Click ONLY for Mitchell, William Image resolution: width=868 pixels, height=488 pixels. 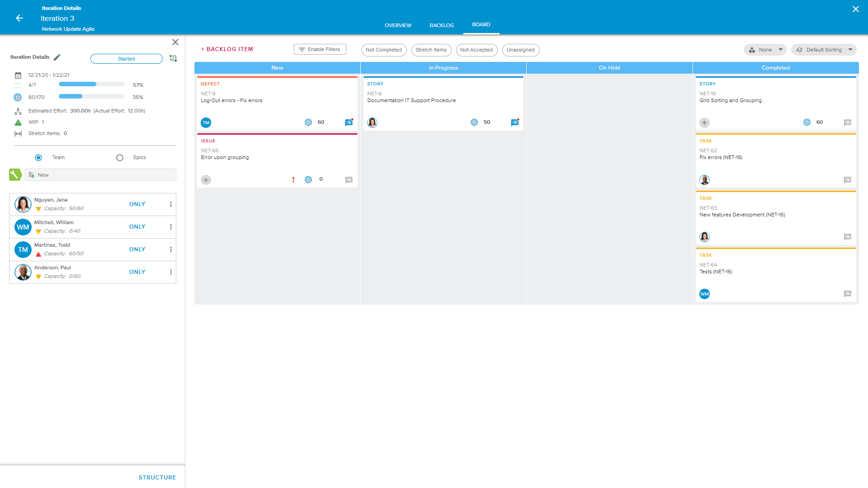click(137, 227)
